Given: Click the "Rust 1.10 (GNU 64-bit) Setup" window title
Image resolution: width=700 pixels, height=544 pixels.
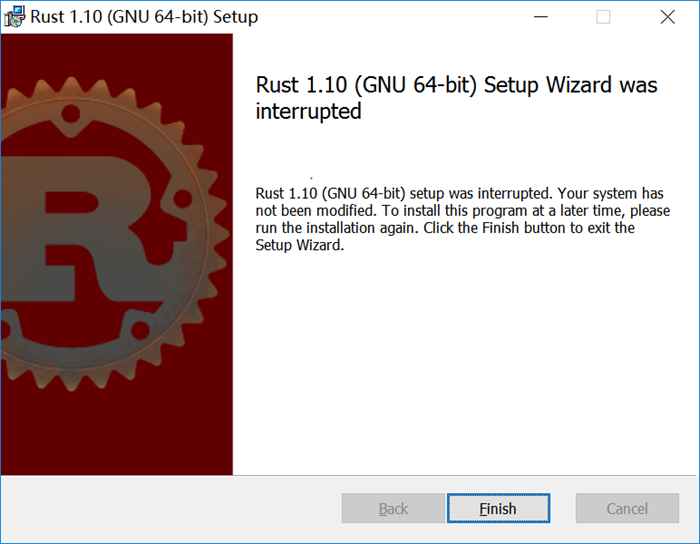Looking at the screenshot, I should (x=144, y=16).
